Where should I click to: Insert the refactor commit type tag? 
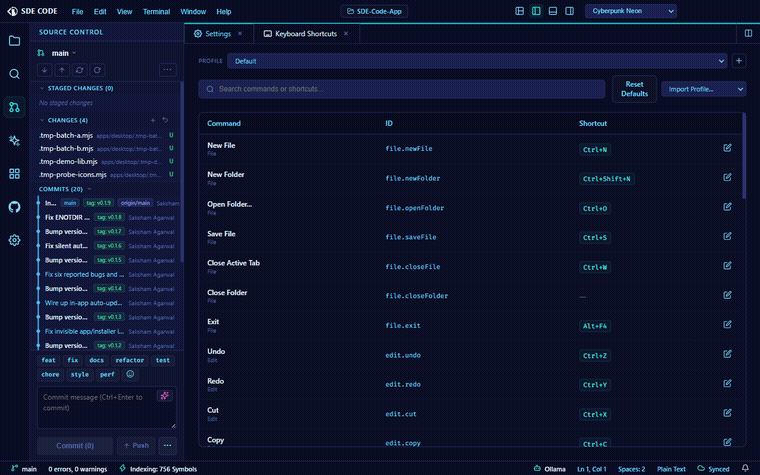coord(129,360)
